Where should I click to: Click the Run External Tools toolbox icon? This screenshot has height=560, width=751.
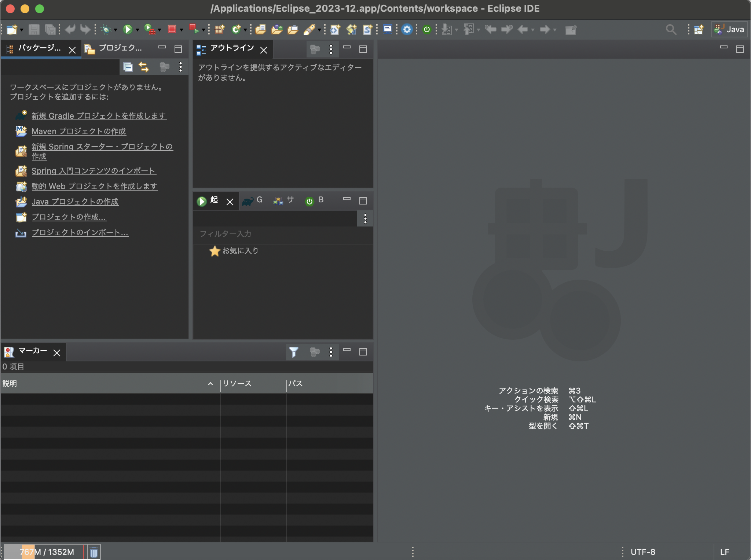click(x=150, y=29)
